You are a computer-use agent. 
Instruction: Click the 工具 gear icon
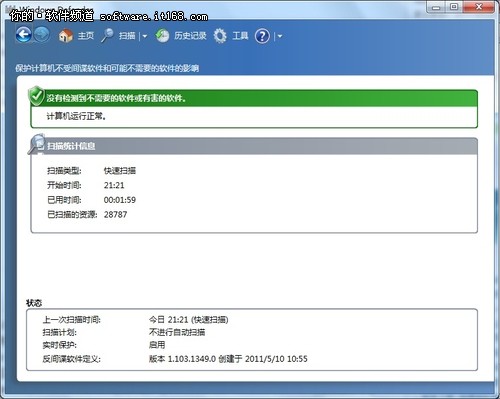point(220,36)
